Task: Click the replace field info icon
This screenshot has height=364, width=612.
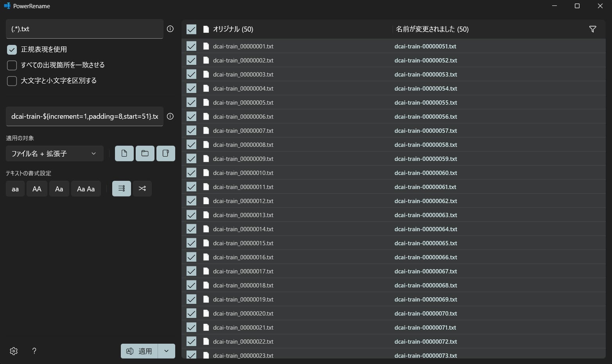Action: (x=170, y=116)
